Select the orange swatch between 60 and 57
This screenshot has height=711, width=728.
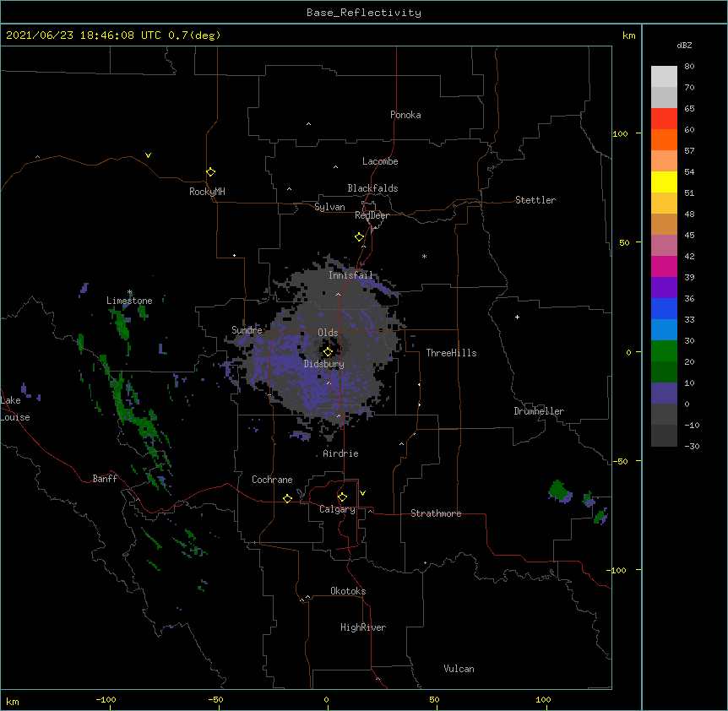(x=664, y=139)
